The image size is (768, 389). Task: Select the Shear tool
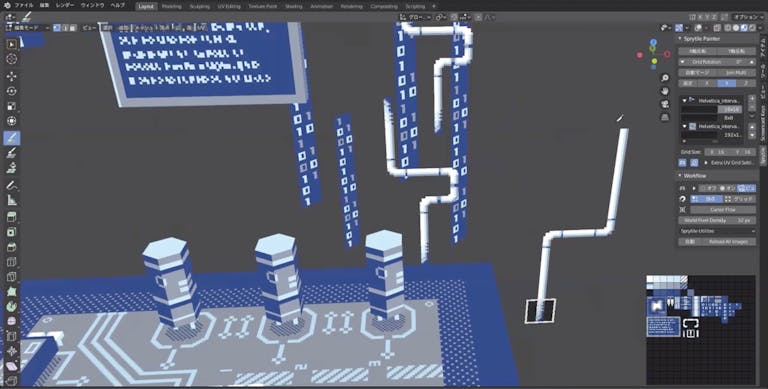pos(12,366)
